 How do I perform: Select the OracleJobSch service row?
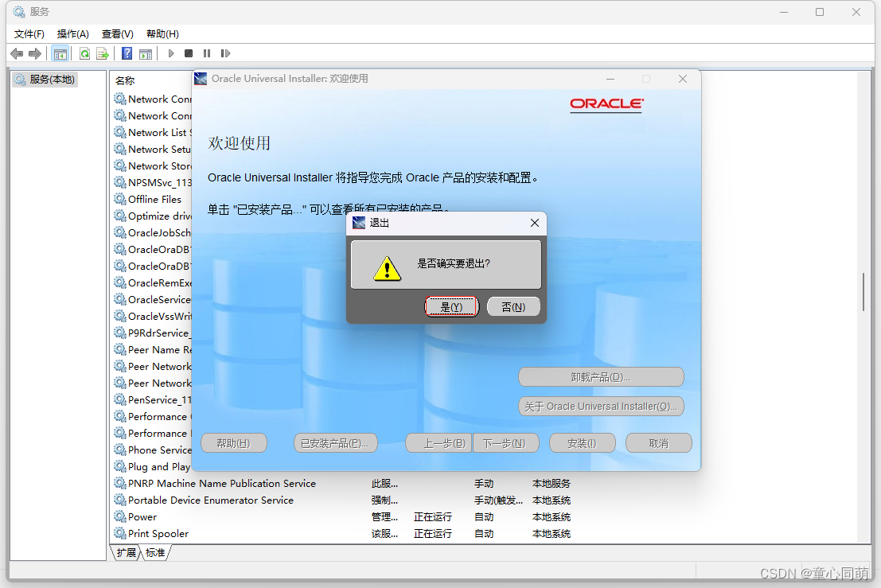(152, 232)
